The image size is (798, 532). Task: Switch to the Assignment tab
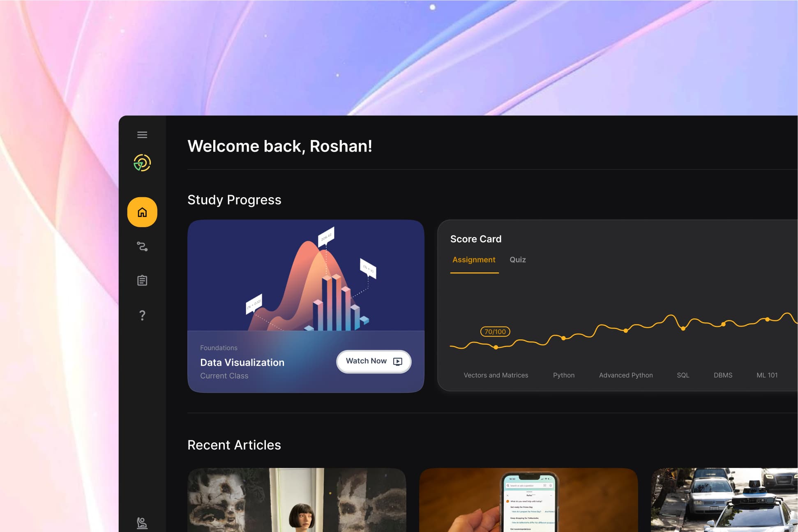pyautogui.click(x=474, y=260)
